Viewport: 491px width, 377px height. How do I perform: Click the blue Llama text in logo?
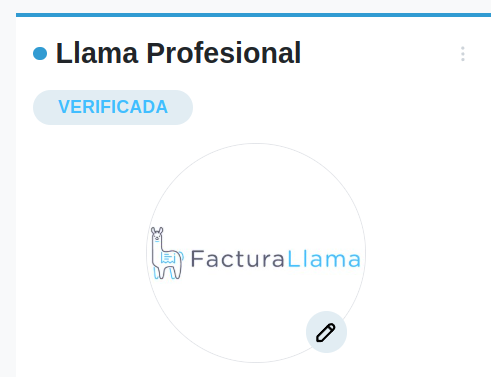coord(324,259)
